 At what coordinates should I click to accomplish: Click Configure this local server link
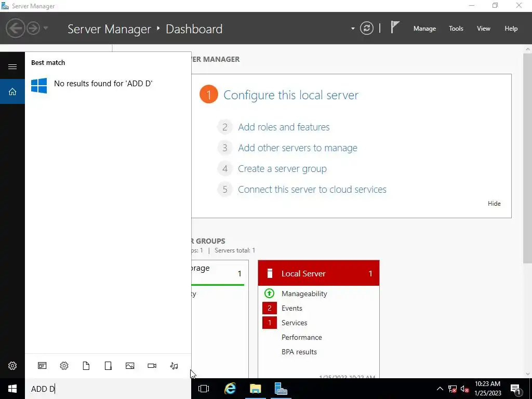291,95
